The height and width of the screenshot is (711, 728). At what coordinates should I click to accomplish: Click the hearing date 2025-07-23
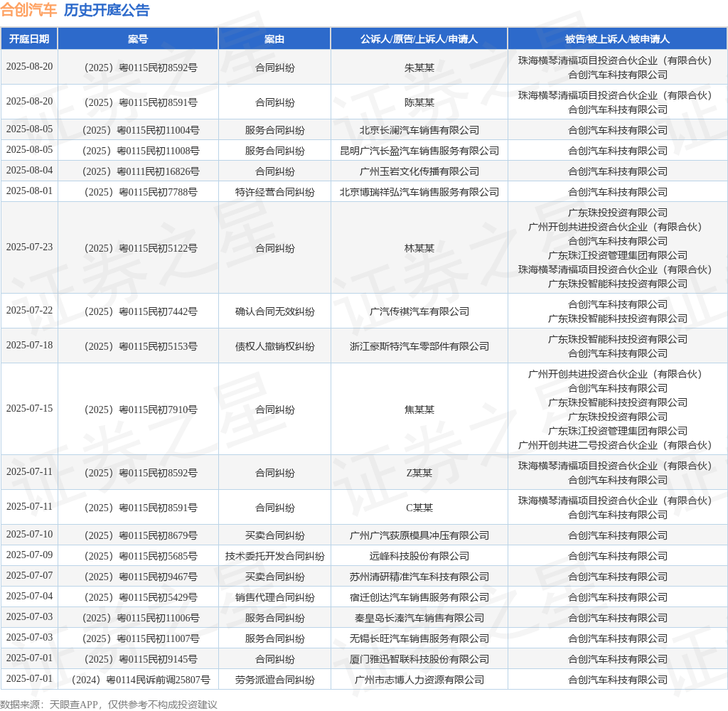(x=29, y=247)
